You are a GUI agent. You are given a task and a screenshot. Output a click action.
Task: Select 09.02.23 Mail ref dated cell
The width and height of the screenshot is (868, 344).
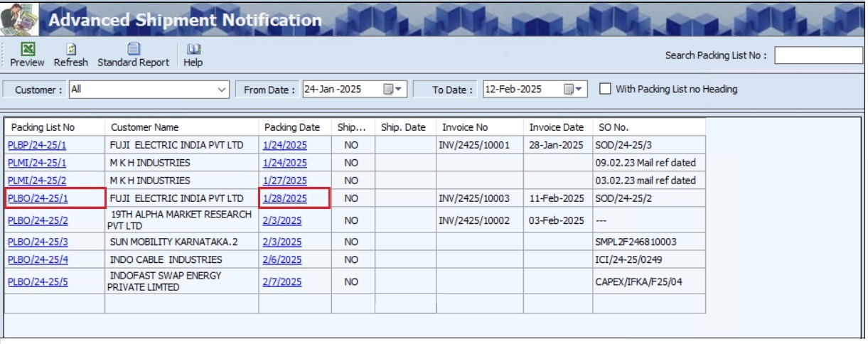pos(649,163)
